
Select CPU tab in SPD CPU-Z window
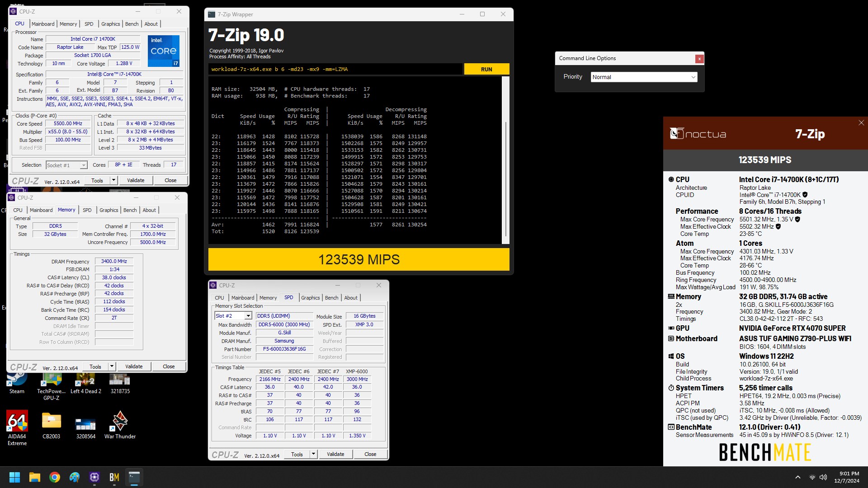pyautogui.click(x=219, y=298)
